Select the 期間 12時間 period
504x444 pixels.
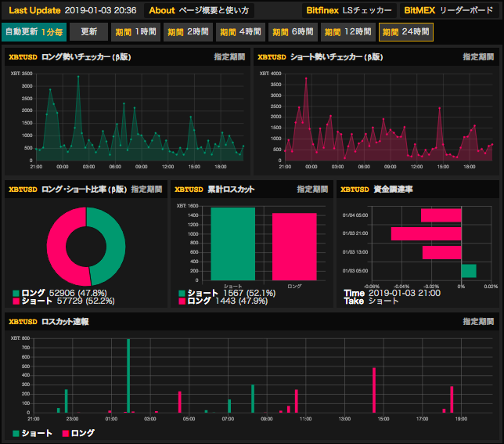pos(348,32)
